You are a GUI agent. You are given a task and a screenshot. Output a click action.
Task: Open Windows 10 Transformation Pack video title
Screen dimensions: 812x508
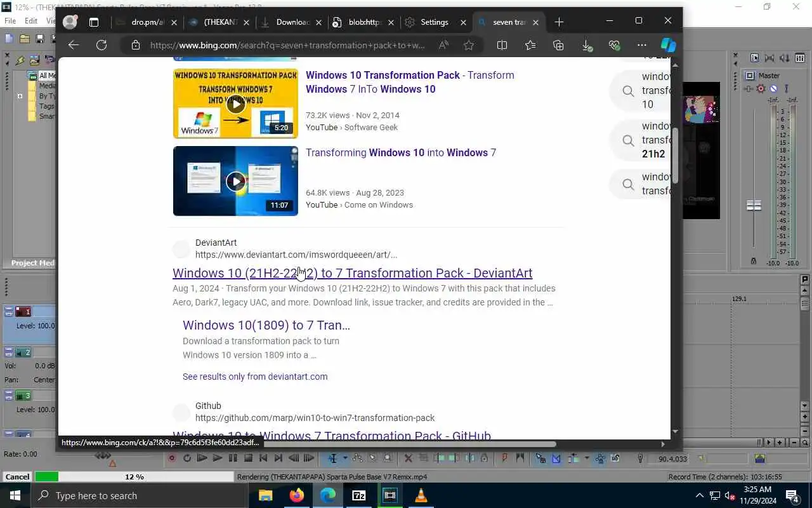coord(410,82)
